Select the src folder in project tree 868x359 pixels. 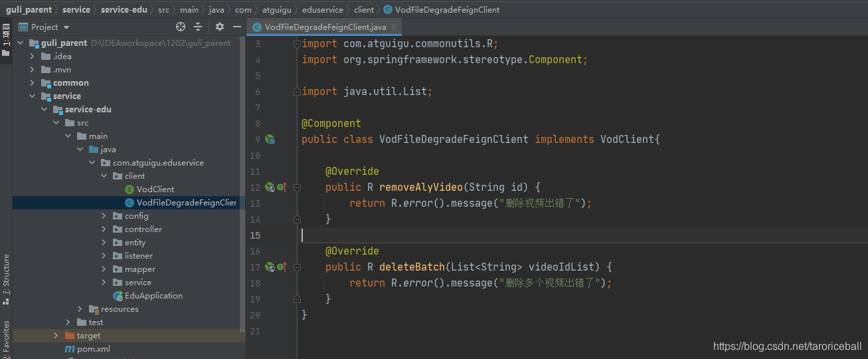click(x=76, y=123)
